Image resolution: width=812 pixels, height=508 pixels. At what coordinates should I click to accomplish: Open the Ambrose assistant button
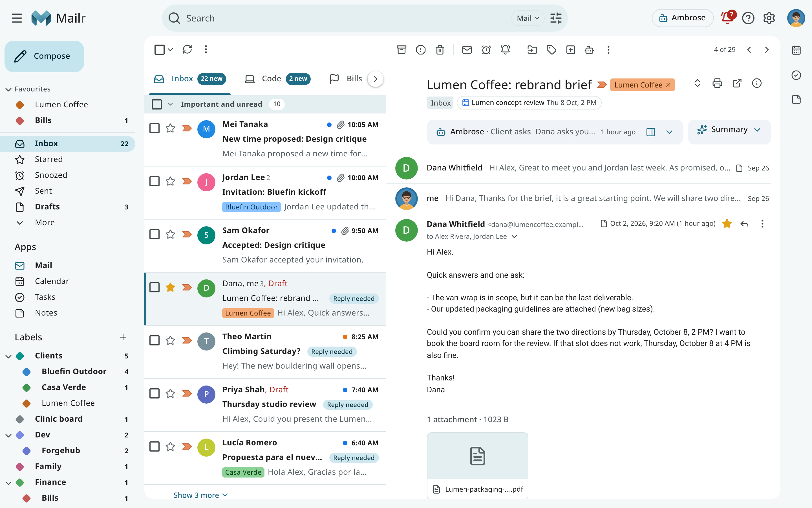click(683, 18)
